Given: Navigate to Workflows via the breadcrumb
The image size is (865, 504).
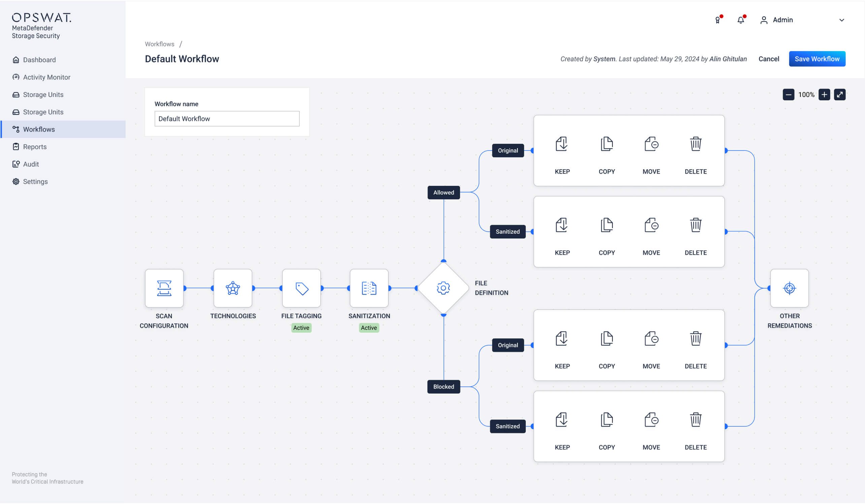Looking at the screenshot, I should coord(159,43).
